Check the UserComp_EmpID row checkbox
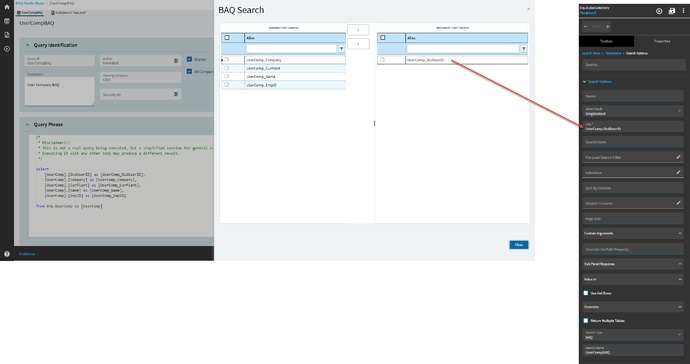Screen dimensions: 690x364 tap(227, 85)
